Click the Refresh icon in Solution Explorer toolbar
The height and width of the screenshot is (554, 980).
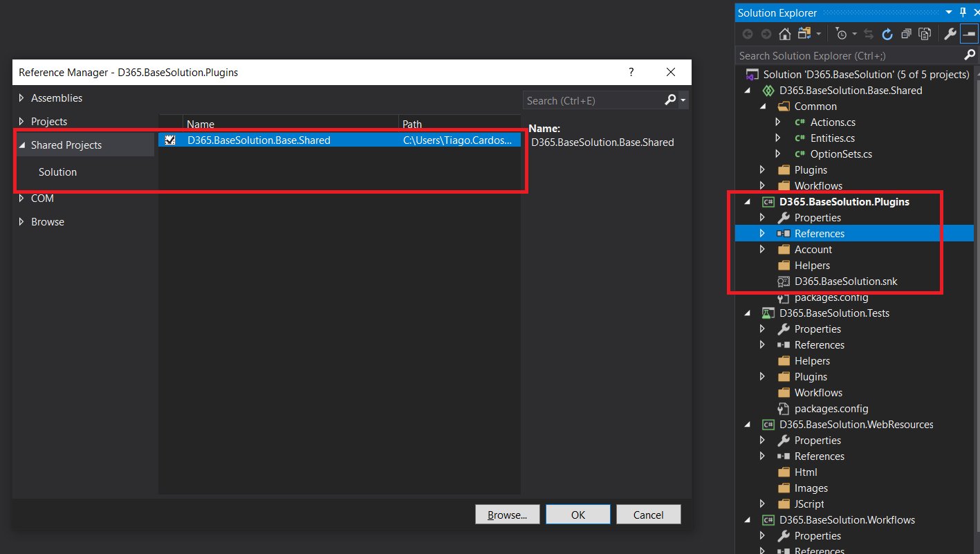(887, 34)
